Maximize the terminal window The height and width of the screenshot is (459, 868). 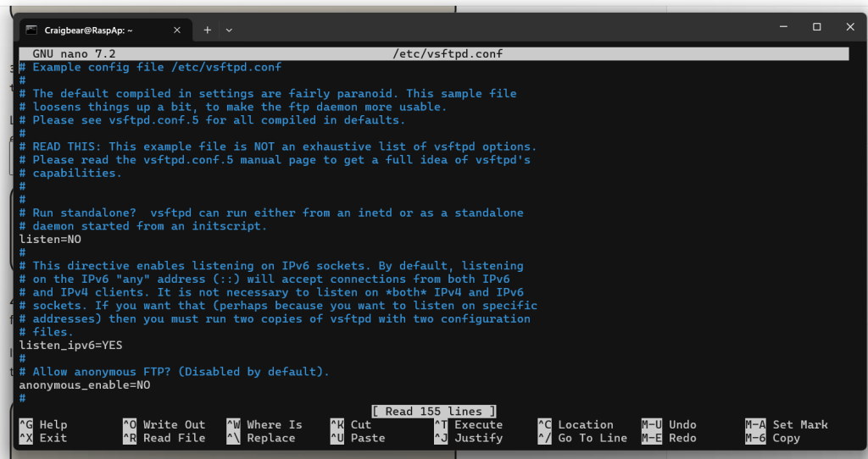[x=816, y=27]
